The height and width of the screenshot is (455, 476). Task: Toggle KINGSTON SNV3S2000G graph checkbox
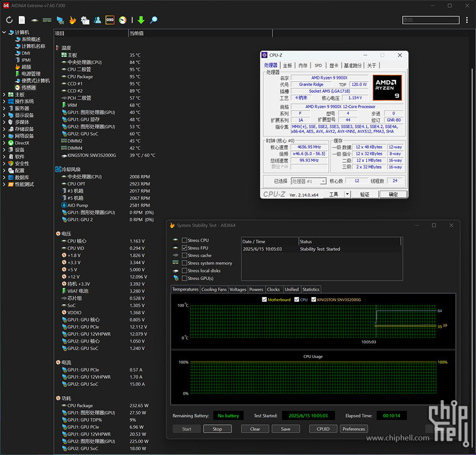[314, 300]
